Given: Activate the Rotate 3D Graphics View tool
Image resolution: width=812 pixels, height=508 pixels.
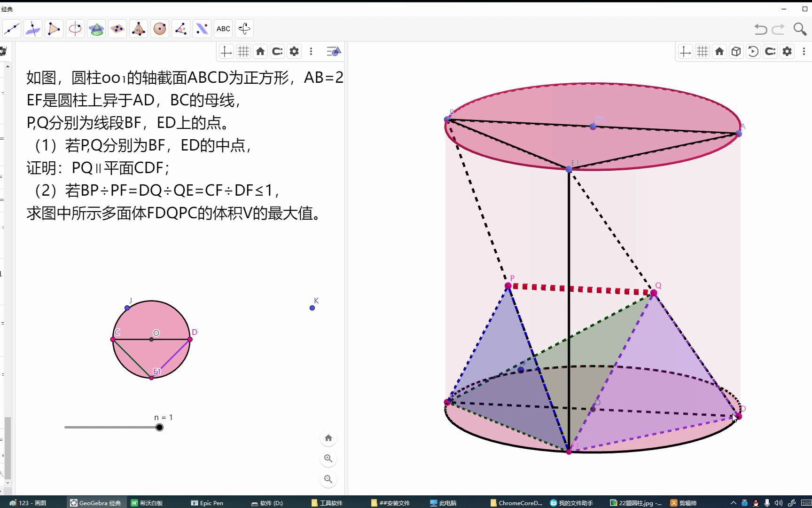Looking at the screenshot, I should coord(244,29).
